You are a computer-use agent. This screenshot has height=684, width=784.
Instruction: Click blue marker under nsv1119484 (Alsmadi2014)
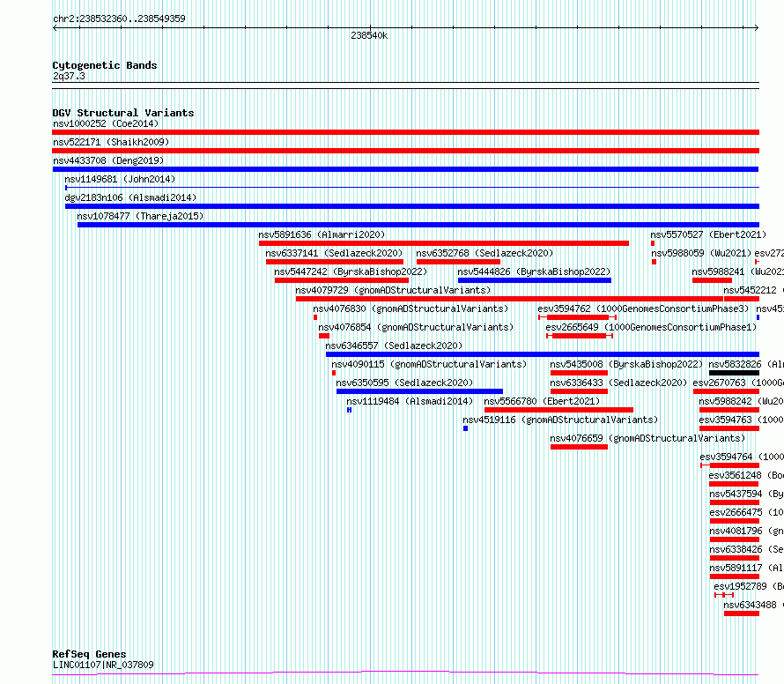(349, 410)
